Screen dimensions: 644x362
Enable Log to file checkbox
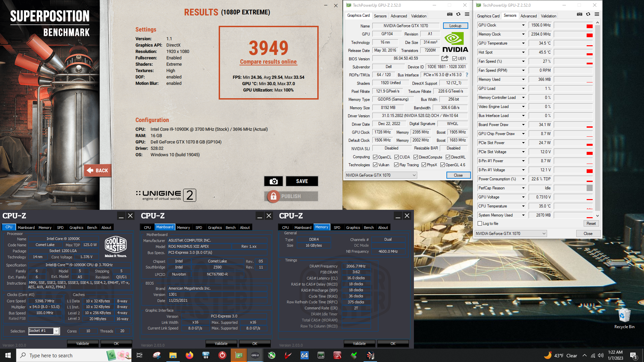click(x=480, y=223)
